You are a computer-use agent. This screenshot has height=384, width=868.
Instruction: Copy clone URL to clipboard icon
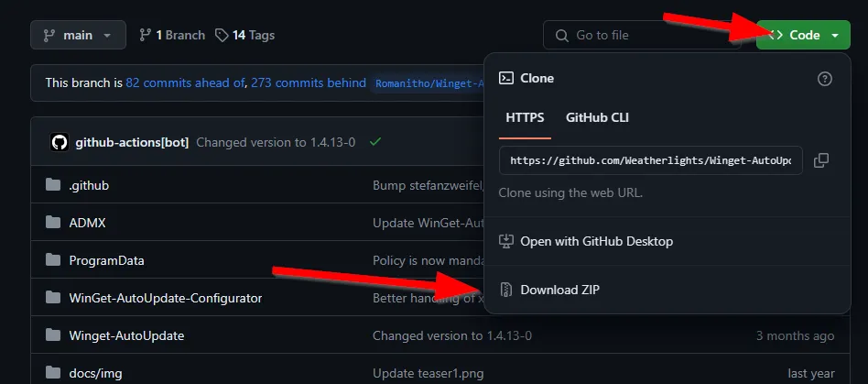[x=821, y=160]
